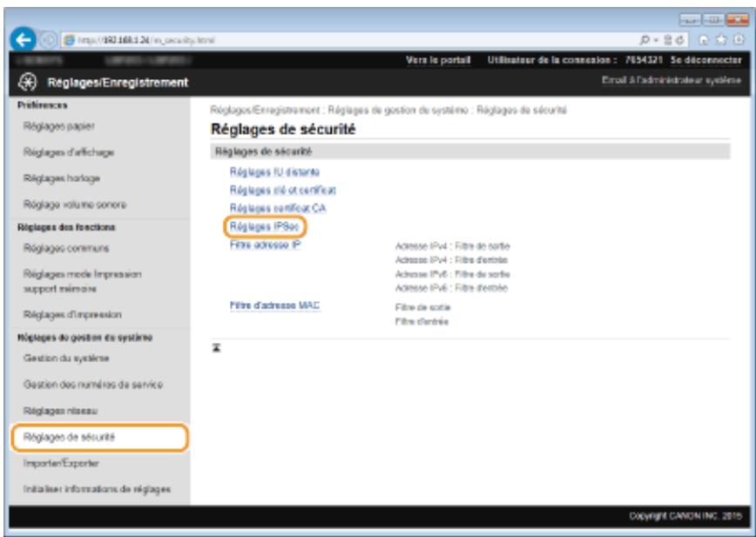Click the return-to-top arrow icon

tap(217, 348)
